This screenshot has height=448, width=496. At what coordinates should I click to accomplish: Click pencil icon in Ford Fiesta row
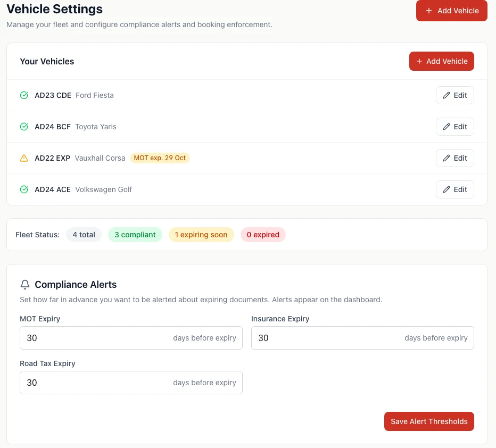447,95
